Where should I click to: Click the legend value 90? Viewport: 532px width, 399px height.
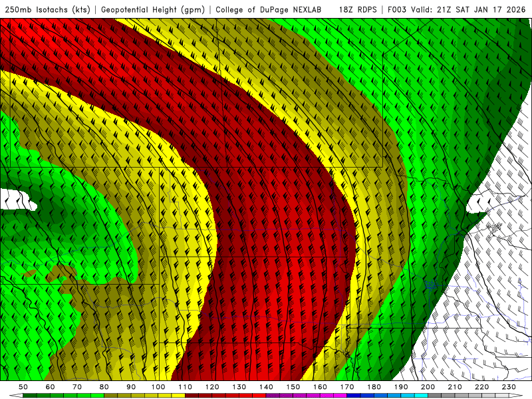coord(131,387)
